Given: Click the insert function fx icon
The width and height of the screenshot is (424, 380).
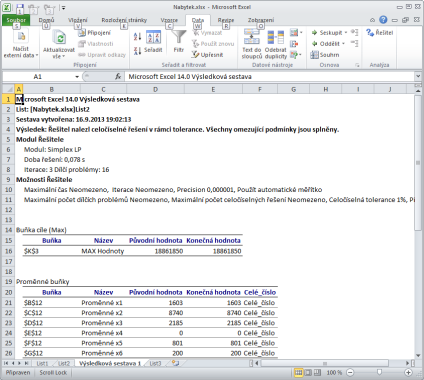Looking at the screenshot, I should [x=118, y=77].
